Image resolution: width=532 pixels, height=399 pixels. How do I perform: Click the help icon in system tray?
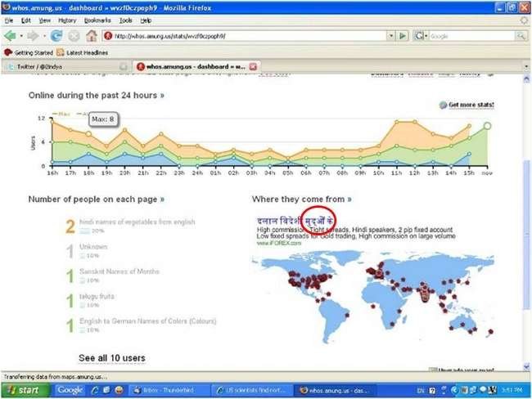point(432,391)
